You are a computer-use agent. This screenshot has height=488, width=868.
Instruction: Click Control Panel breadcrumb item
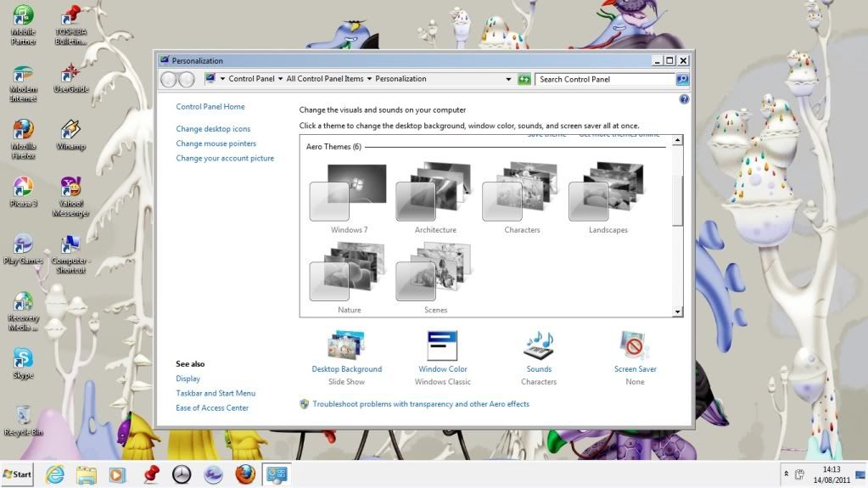[x=251, y=79]
